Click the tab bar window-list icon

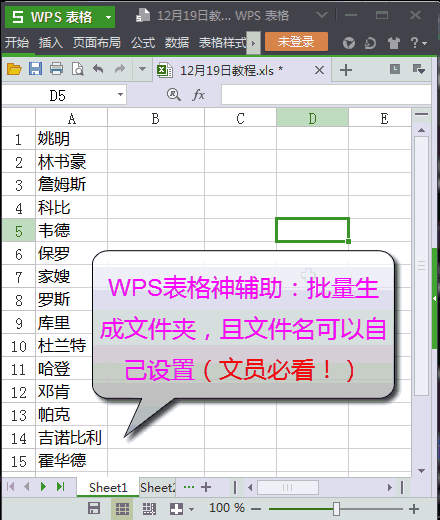click(x=395, y=69)
